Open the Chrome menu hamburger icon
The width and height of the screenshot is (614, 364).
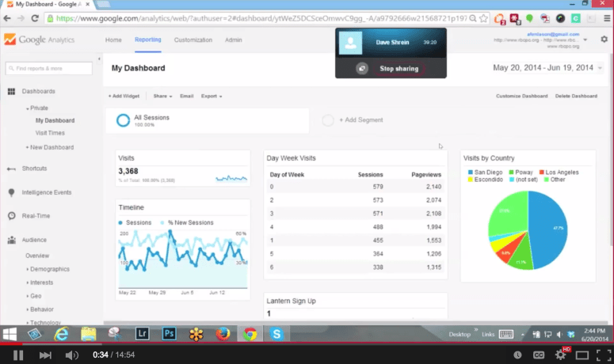[607, 18]
